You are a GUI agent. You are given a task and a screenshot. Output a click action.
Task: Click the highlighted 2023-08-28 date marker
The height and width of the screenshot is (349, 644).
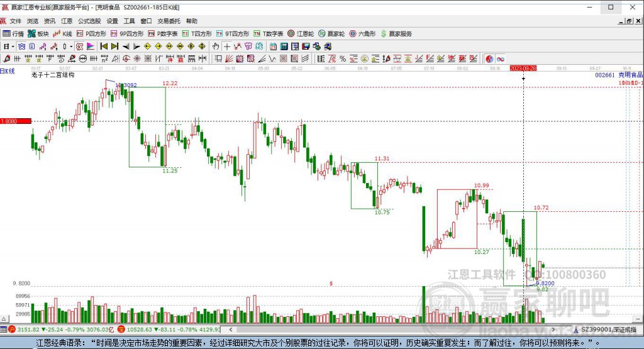tap(523, 68)
